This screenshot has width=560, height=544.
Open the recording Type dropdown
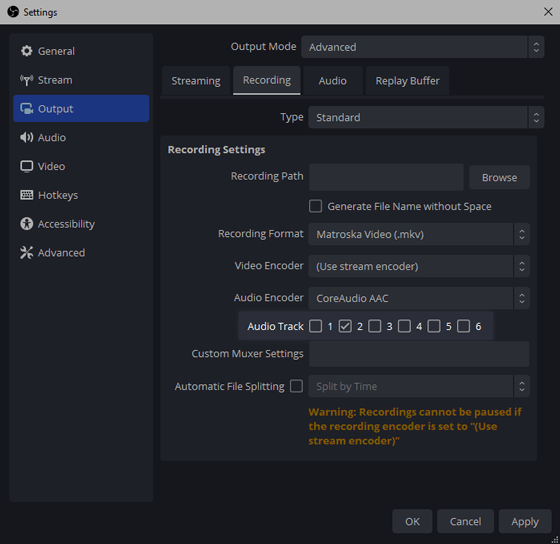(x=426, y=117)
